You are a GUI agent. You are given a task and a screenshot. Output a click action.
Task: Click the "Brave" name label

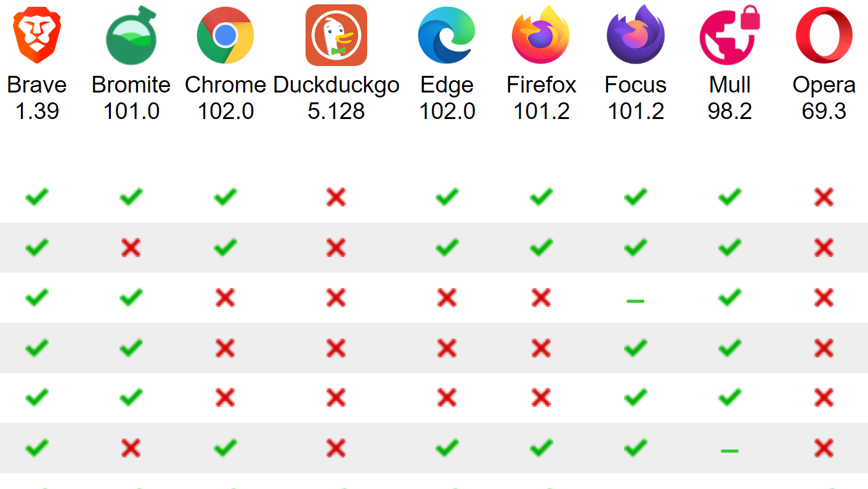point(37,85)
